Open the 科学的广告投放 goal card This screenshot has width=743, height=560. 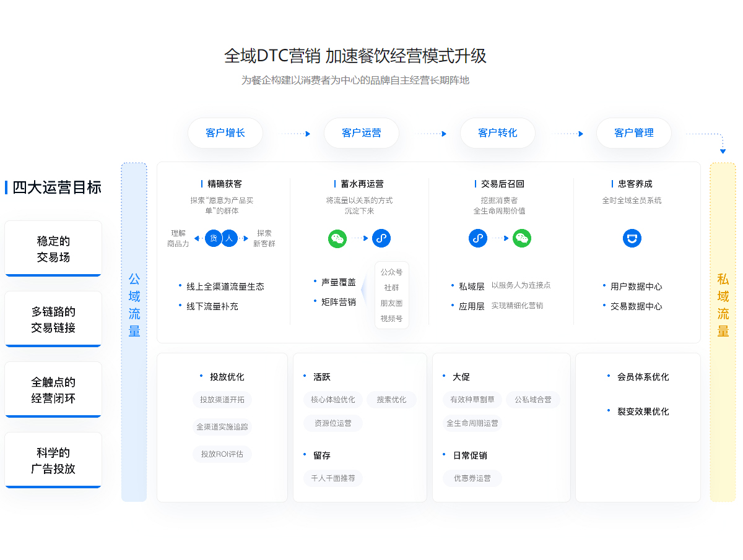53,460
